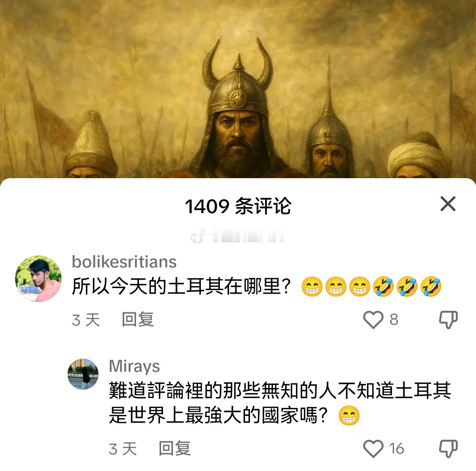Tap the 3 天 timestamp on first comment
This screenshot has height=471, width=476.
point(86,320)
